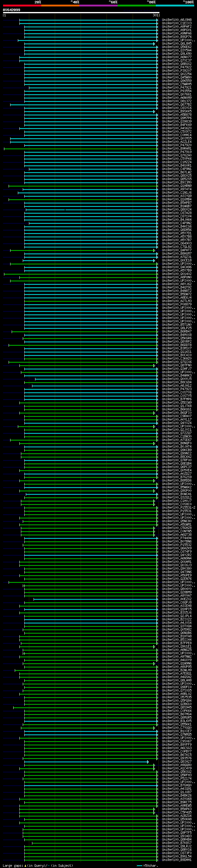Click the cyan ~100% identity legend bar
This screenshot has width=197, height=868.
click(175, 6)
